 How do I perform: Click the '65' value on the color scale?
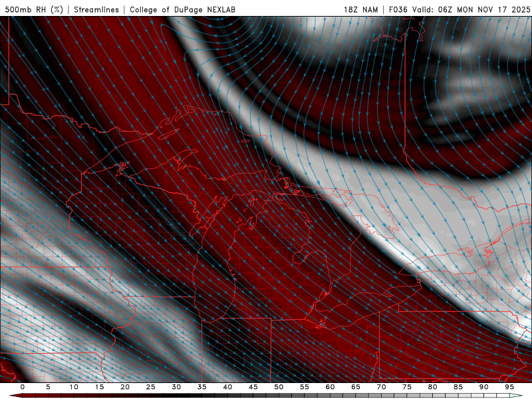tap(356, 387)
